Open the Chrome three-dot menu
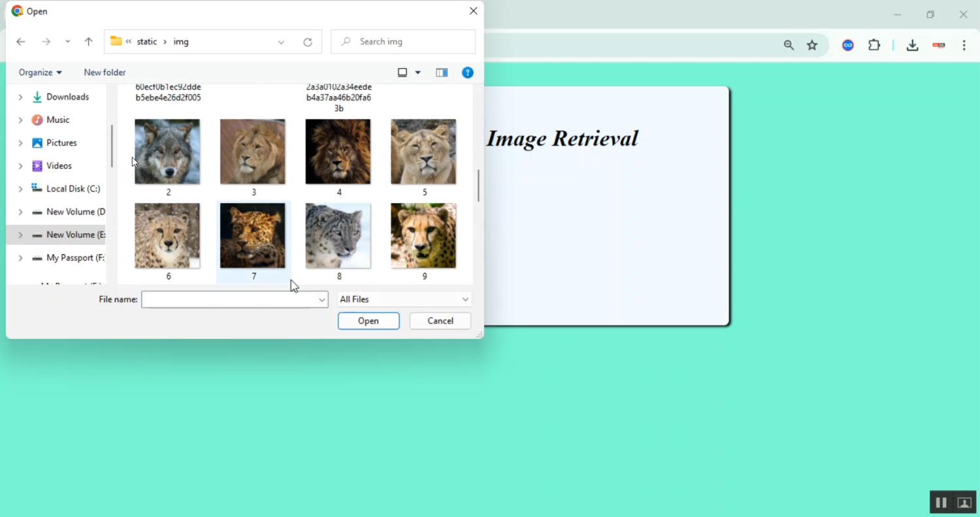The height and width of the screenshot is (517, 980). [964, 45]
